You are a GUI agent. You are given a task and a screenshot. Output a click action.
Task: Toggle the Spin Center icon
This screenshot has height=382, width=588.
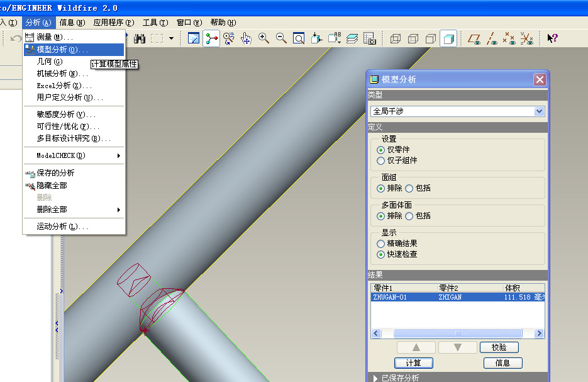point(211,38)
